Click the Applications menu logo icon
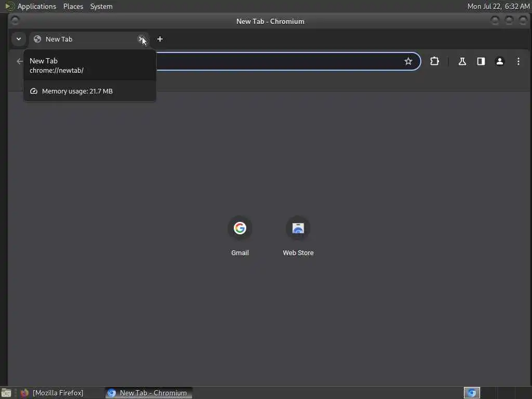This screenshot has width=532, height=399. point(9,6)
